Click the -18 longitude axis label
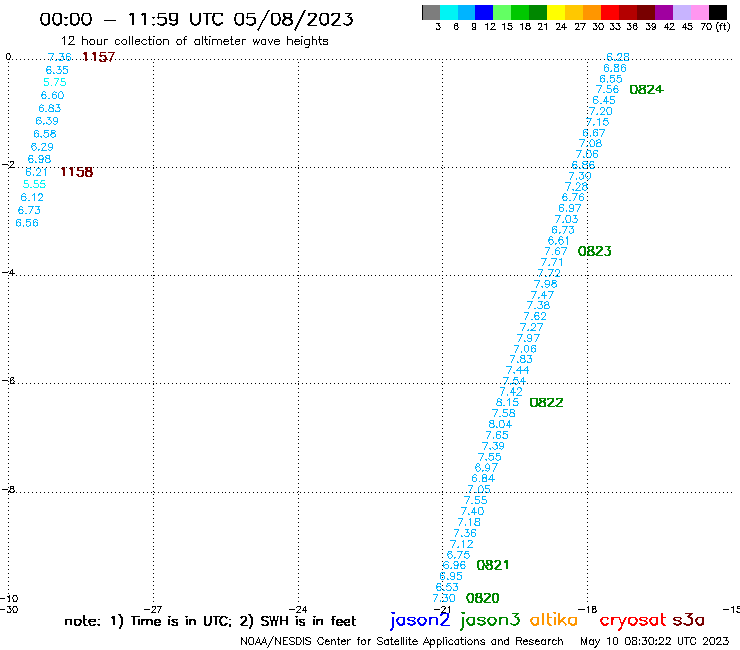740x650 pixels. pos(588,609)
